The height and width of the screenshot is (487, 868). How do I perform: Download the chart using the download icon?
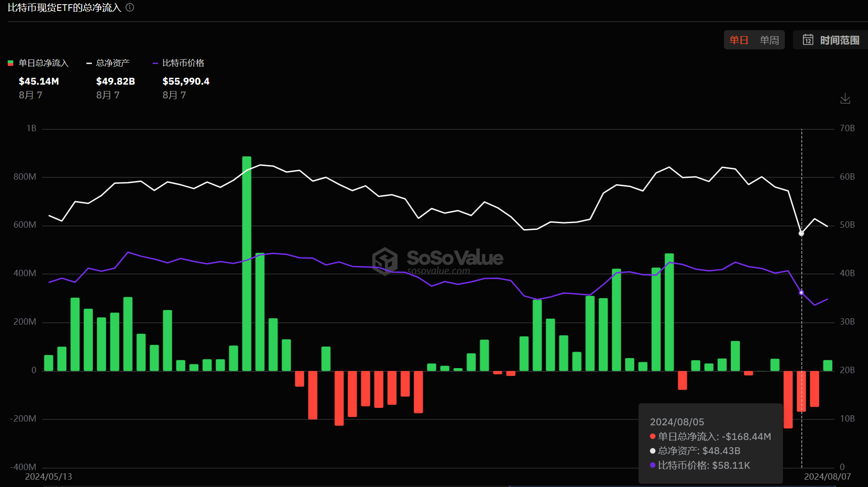point(845,98)
